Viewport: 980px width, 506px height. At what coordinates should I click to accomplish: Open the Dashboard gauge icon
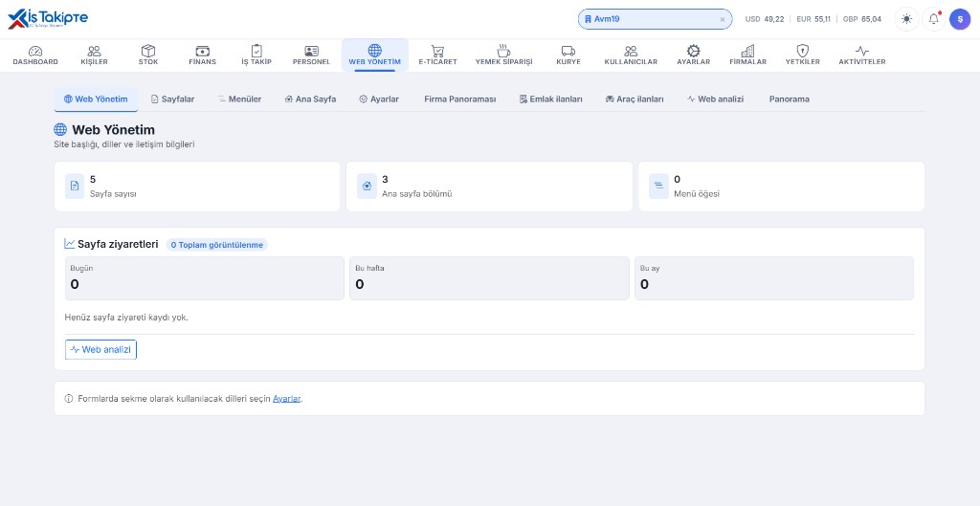tap(35, 52)
